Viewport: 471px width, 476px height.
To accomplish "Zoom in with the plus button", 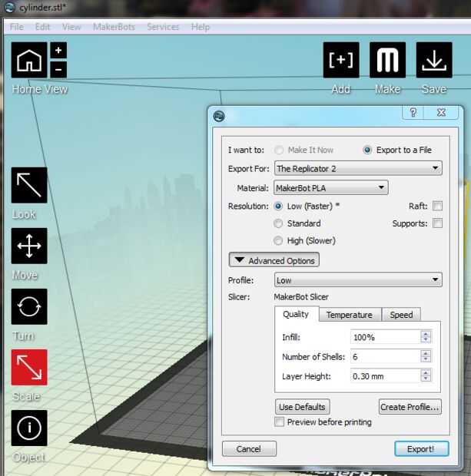I will tap(58, 50).
